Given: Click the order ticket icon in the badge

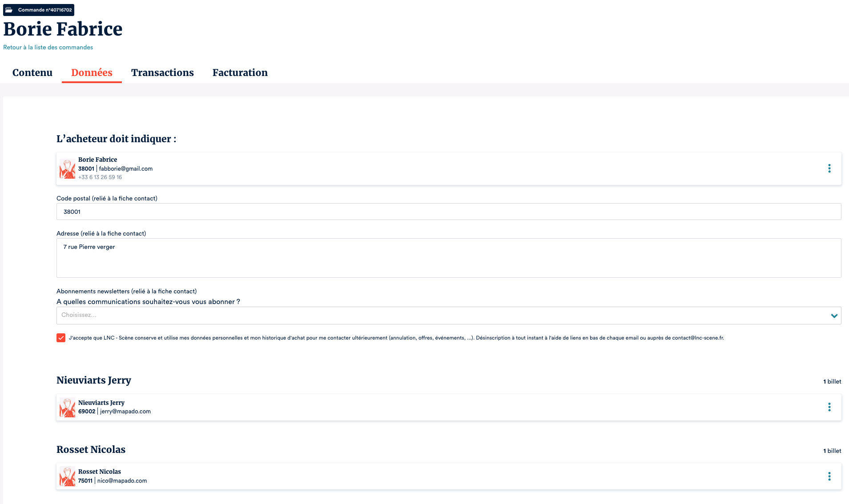Looking at the screenshot, I should [9, 10].
